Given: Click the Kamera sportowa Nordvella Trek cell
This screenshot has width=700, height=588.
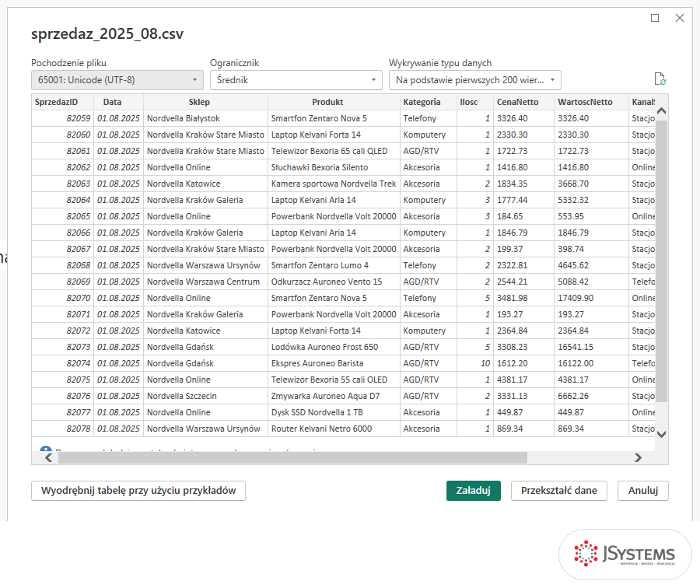Looking at the screenshot, I should pos(334,184).
